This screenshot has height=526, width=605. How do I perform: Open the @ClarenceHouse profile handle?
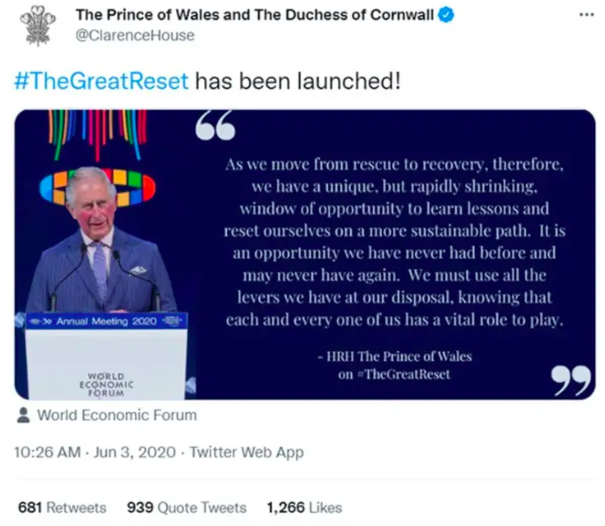[135, 36]
